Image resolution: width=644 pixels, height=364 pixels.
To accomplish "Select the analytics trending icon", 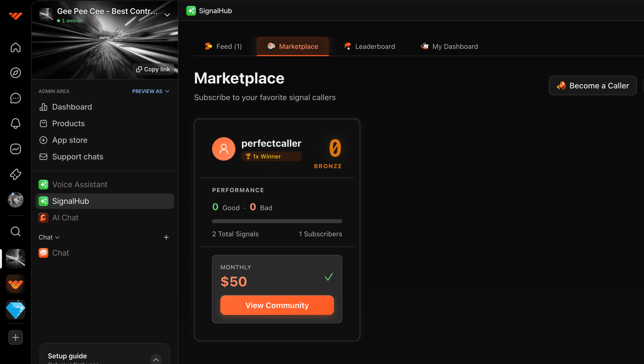I will pos(15,149).
